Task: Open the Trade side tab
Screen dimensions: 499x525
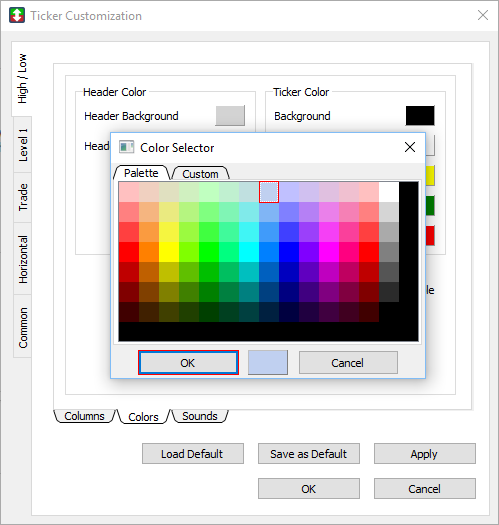Action: pyautogui.click(x=22, y=197)
